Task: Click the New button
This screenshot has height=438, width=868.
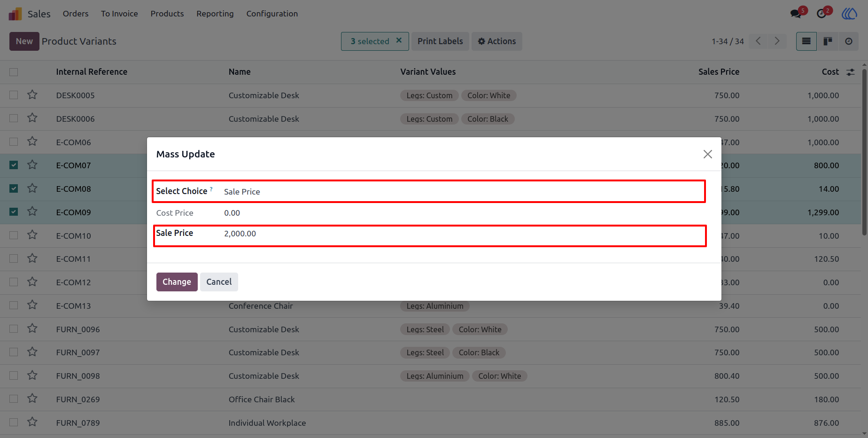Action: 24,41
